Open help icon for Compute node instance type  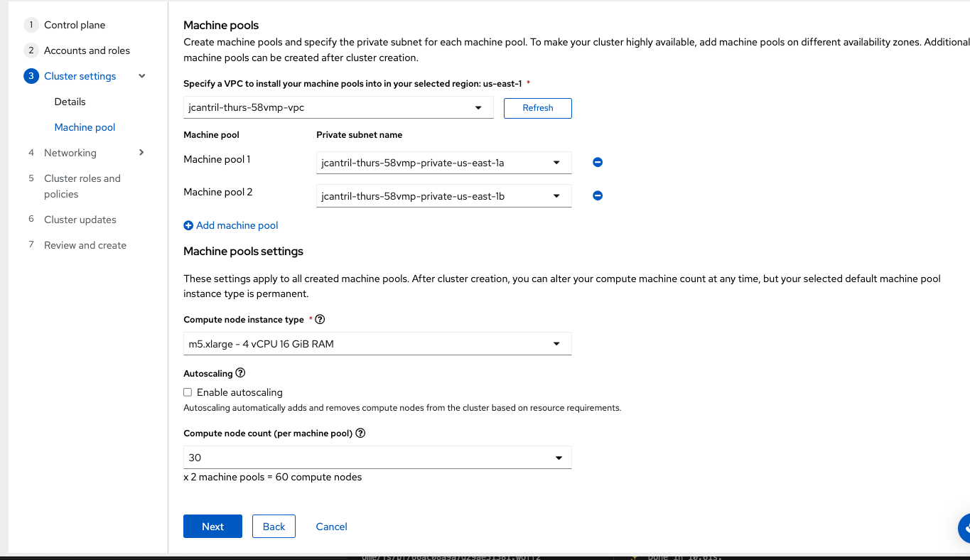(x=320, y=320)
